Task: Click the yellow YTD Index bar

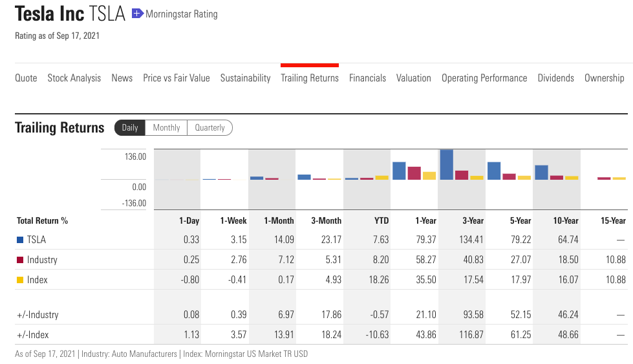Action: click(x=382, y=178)
